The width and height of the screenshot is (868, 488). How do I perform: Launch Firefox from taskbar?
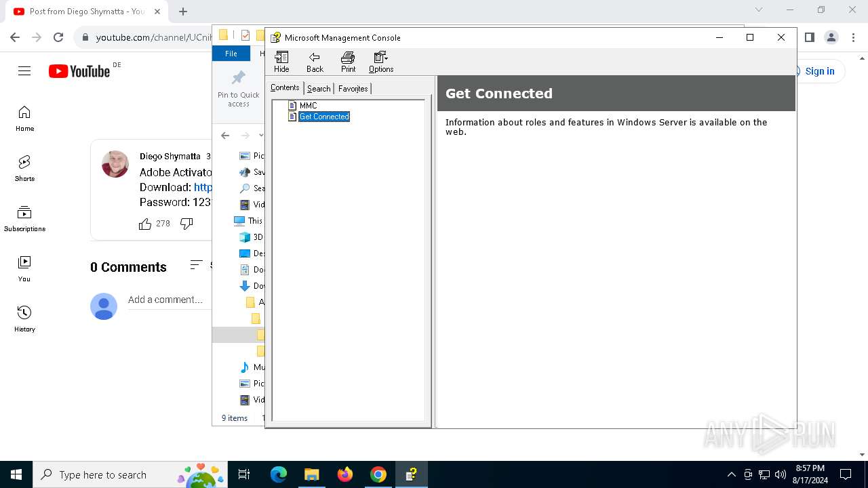click(x=345, y=474)
